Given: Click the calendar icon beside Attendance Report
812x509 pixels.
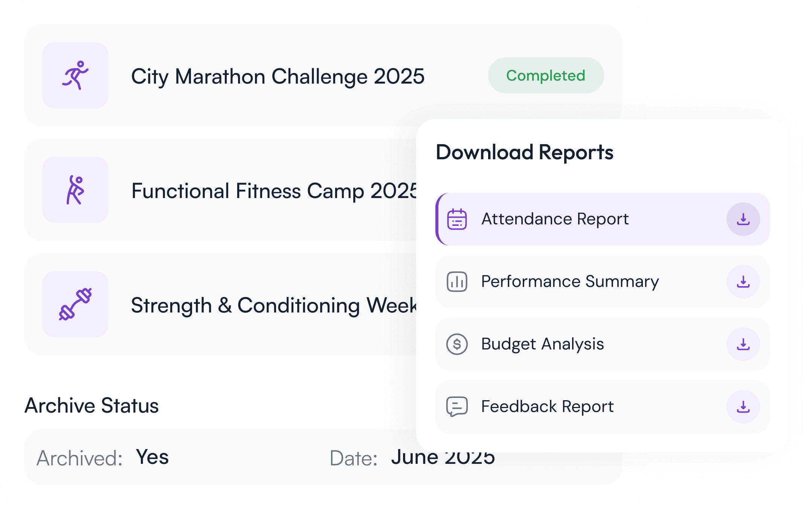Looking at the screenshot, I should coord(457,219).
